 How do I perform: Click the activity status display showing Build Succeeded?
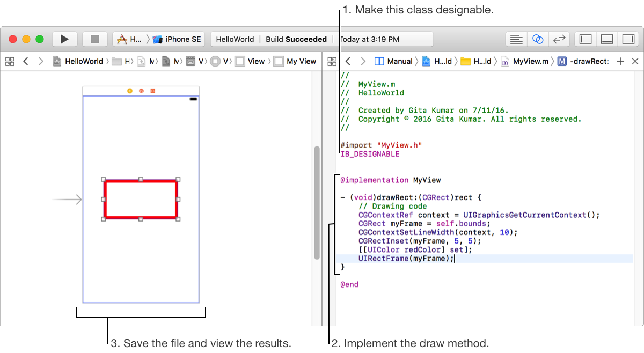(x=321, y=39)
